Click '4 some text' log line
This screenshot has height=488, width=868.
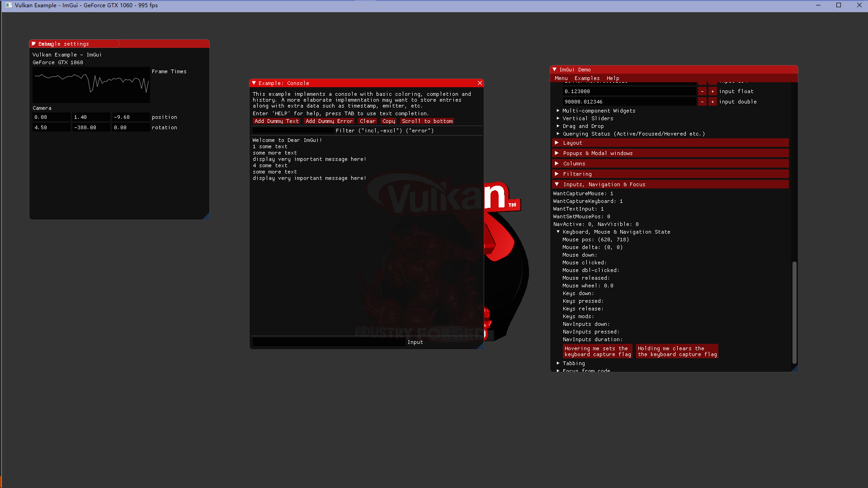point(270,165)
